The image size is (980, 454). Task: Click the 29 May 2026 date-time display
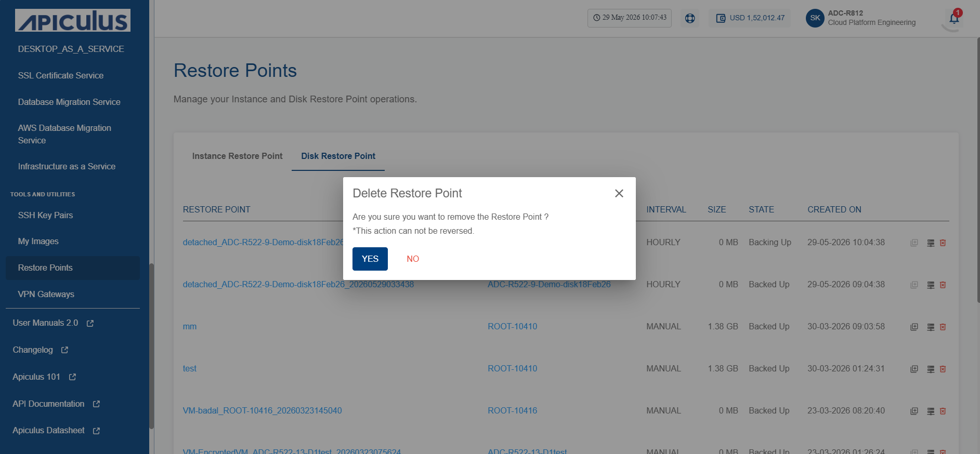point(630,18)
